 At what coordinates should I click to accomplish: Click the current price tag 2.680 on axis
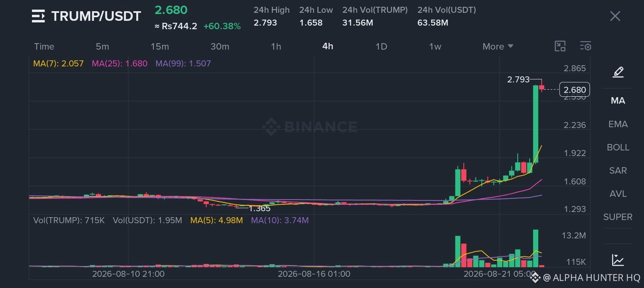point(574,90)
